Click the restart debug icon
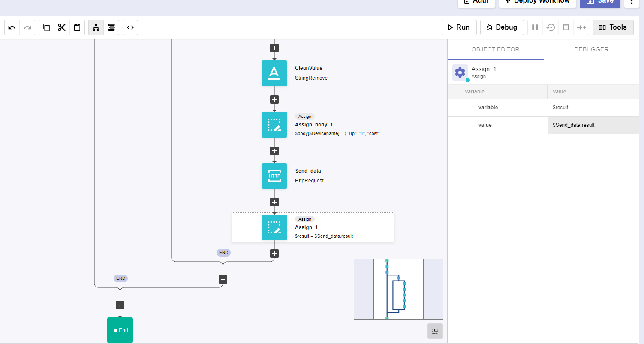The image size is (644, 344). [551, 27]
